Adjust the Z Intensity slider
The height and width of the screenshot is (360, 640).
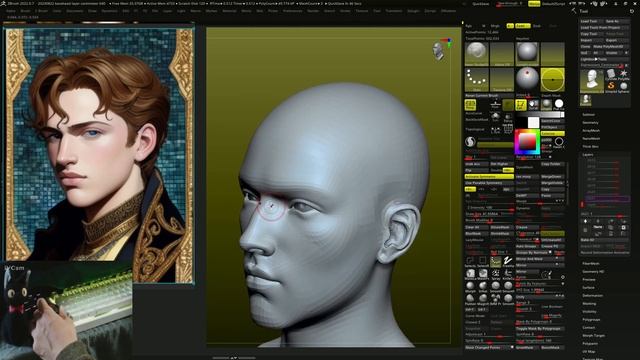(489, 208)
